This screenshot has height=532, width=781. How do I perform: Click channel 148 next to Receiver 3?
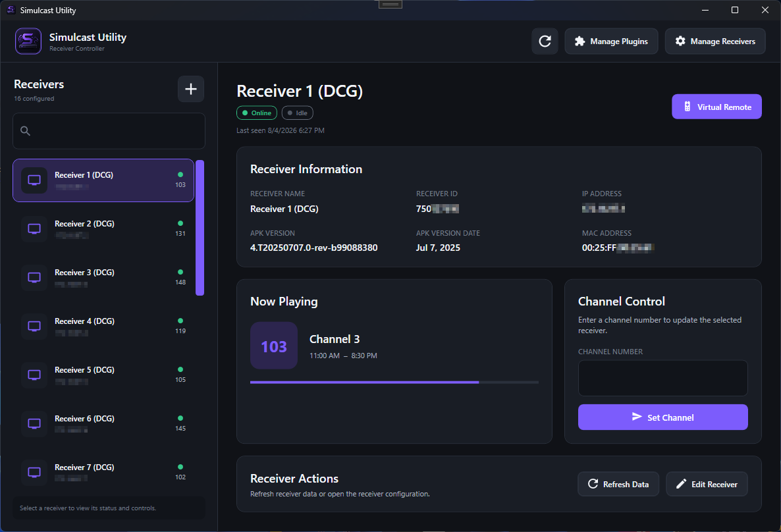click(x=180, y=282)
